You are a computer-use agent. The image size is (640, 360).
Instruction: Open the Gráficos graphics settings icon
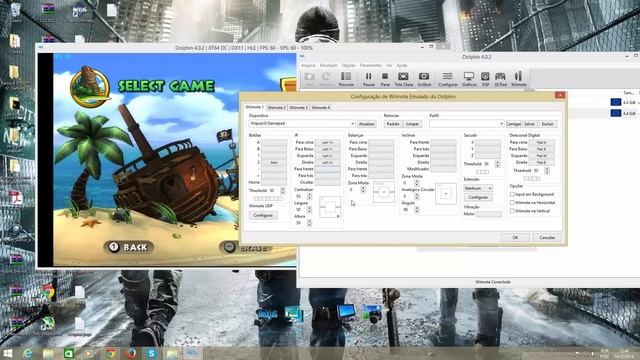coord(469,78)
